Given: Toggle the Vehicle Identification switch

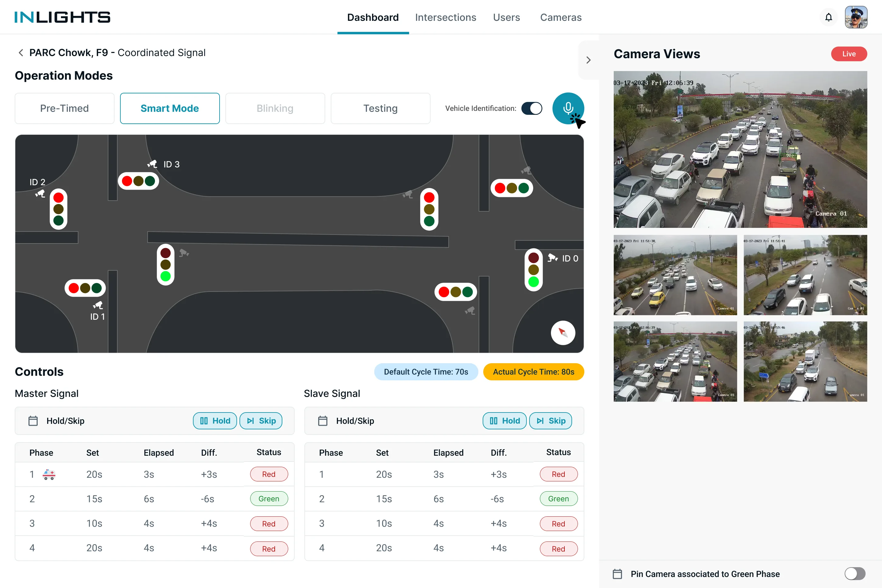Looking at the screenshot, I should (531, 108).
